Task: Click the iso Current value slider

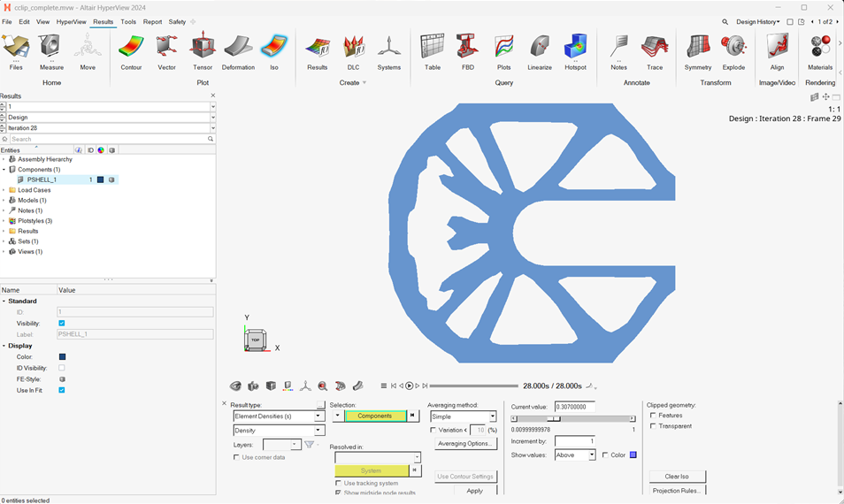Action: [x=572, y=418]
